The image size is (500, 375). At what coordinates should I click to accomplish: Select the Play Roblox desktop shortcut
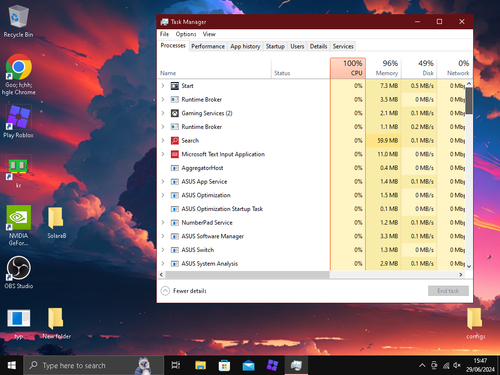(x=18, y=121)
